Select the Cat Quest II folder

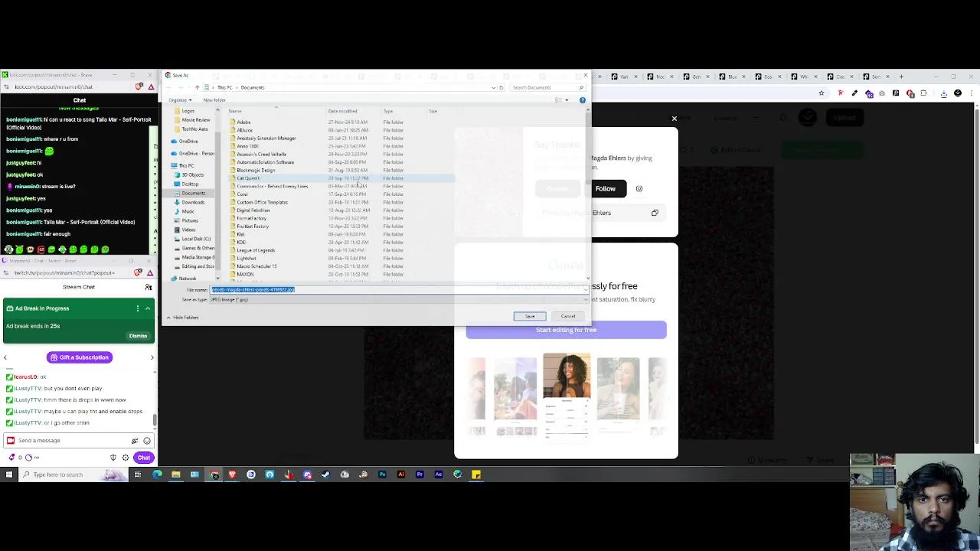click(x=248, y=178)
